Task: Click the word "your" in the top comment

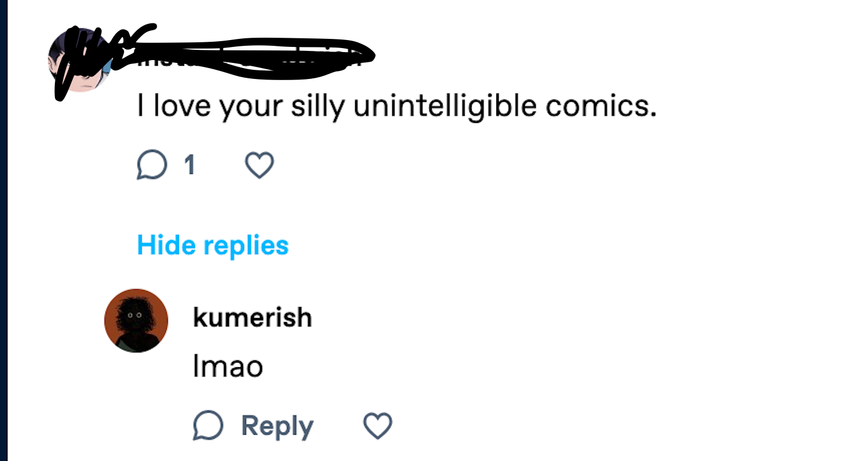Action: click(x=251, y=106)
